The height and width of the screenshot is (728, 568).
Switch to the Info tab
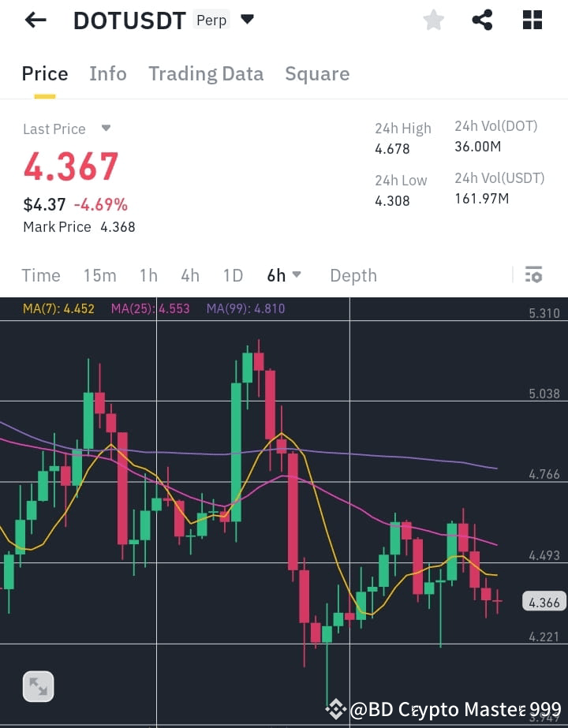coord(108,74)
